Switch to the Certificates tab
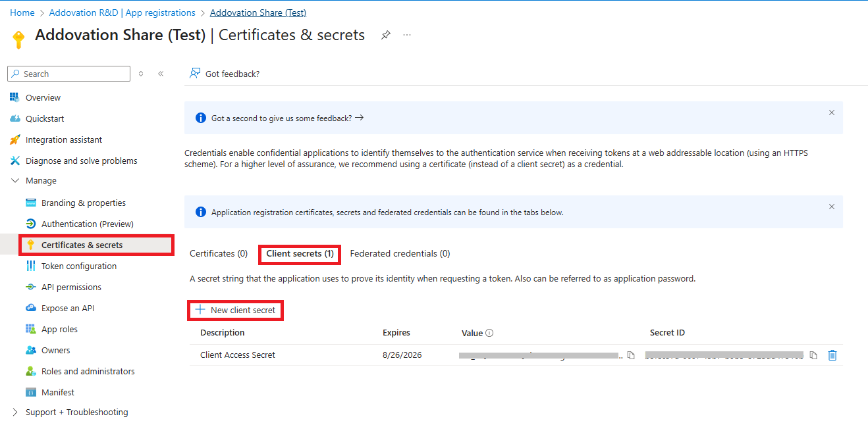The height and width of the screenshot is (423, 868). point(219,254)
